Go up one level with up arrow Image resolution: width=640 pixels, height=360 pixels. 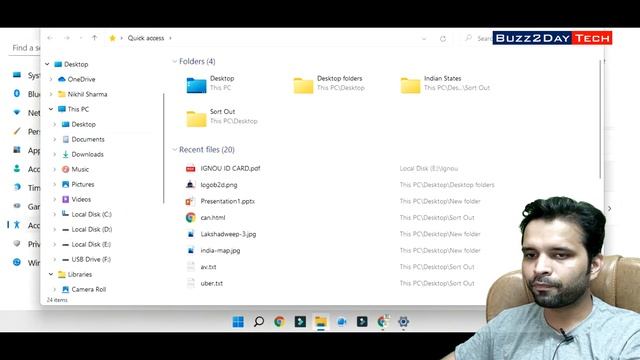click(94, 38)
